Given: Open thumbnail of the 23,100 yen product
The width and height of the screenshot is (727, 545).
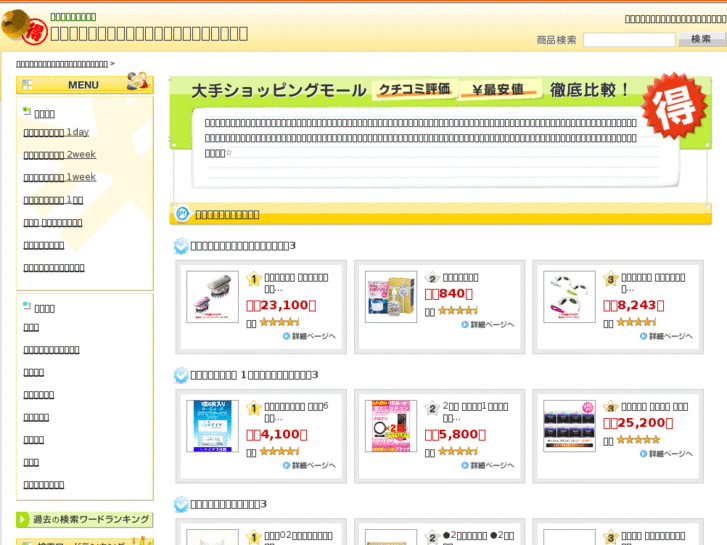Looking at the screenshot, I should click(212, 297).
